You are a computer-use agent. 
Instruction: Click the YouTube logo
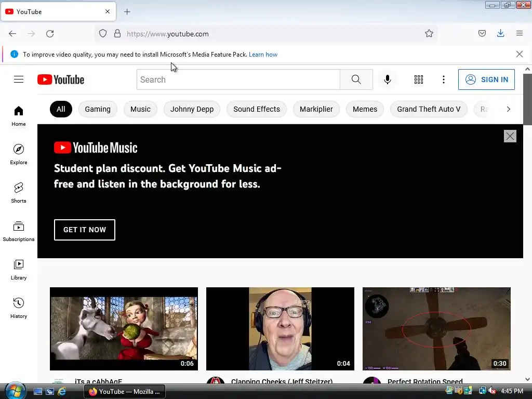pos(61,79)
